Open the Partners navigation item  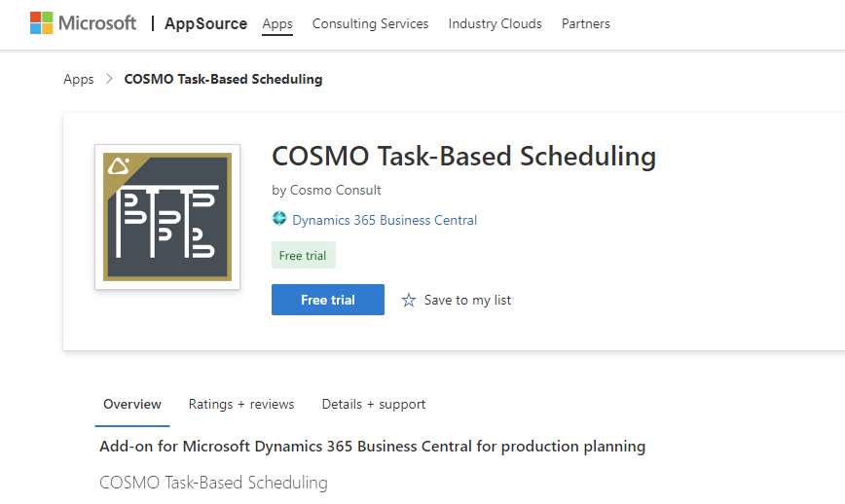coord(585,24)
